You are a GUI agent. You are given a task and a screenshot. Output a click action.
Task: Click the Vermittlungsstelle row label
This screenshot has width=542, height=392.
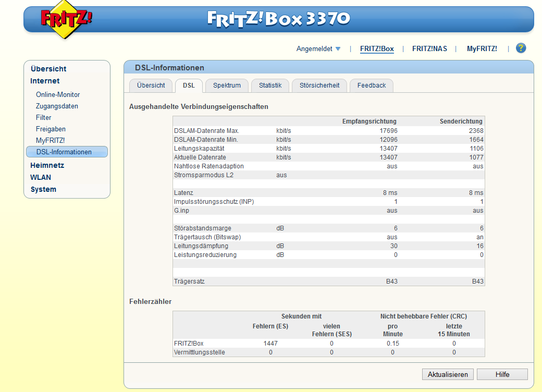200,352
